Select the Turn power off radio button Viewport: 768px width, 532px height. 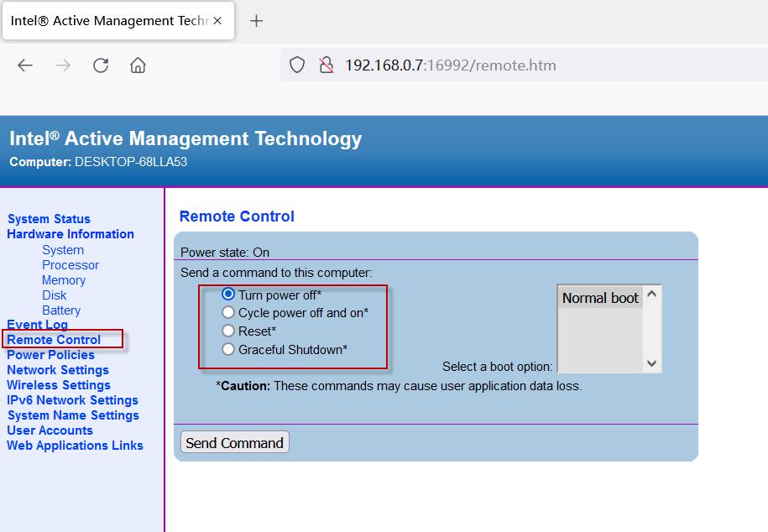[x=228, y=295]
